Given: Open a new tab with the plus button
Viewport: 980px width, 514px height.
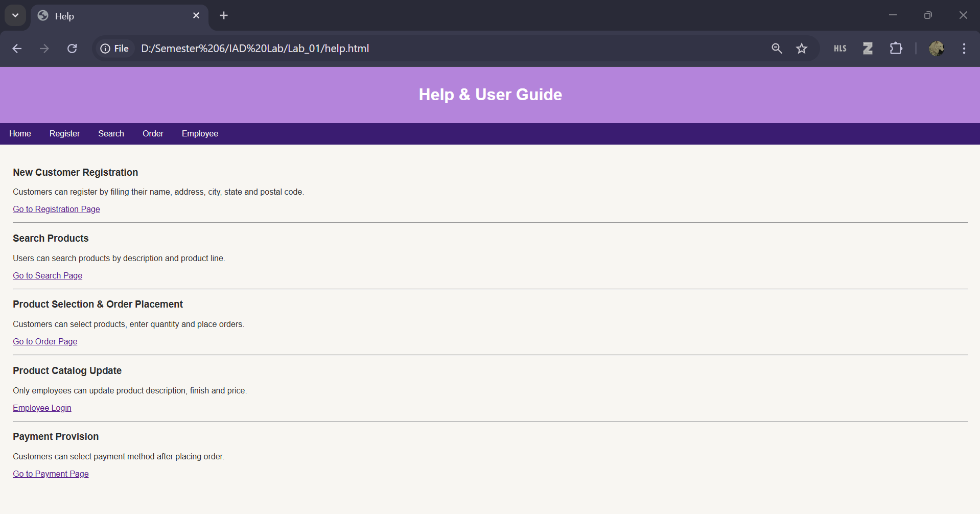Looking at the screenshot, I should pyautogui.click(x=223, y=15).
